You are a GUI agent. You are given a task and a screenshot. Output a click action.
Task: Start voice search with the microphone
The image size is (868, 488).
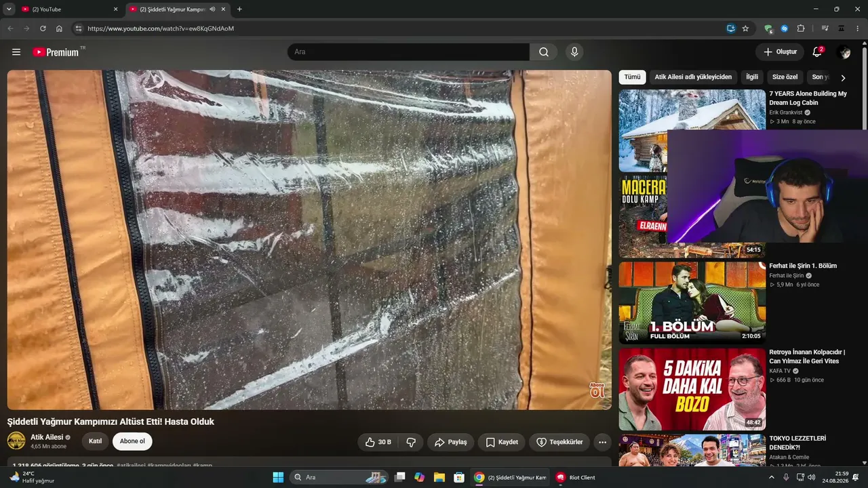pos(574,52)
